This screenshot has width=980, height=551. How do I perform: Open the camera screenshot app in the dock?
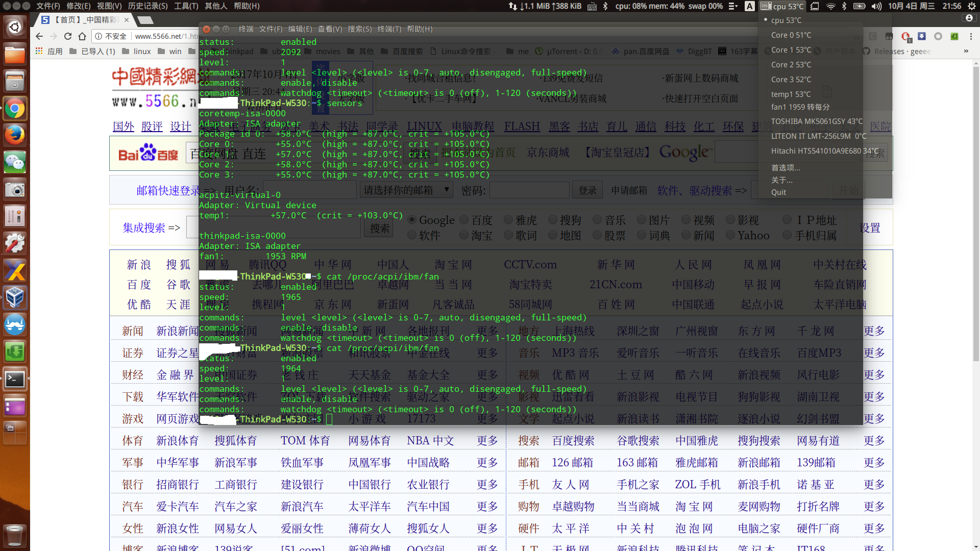(15, 190)
